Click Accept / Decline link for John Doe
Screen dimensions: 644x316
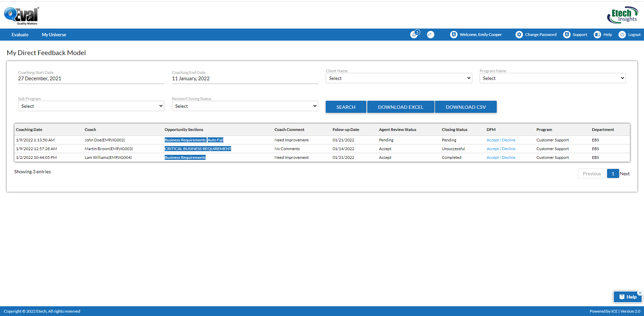501,140
